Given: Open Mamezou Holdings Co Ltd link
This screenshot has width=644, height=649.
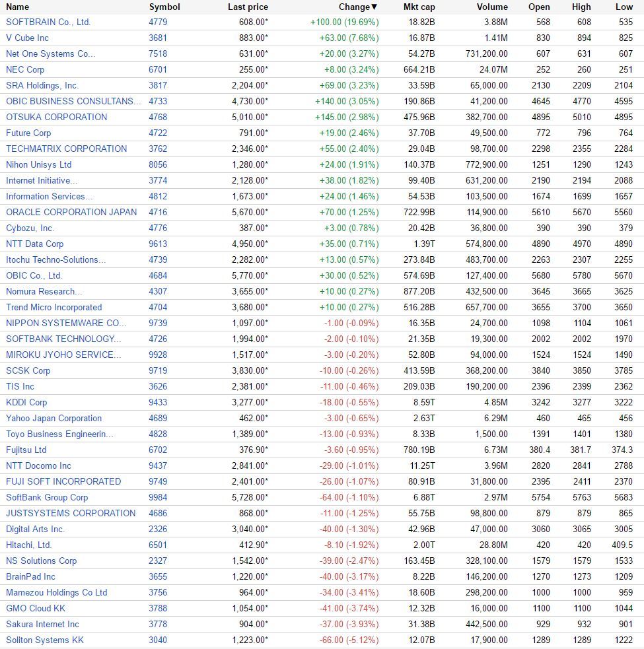Looking at the screenshot, I should [x=57, y=593].
